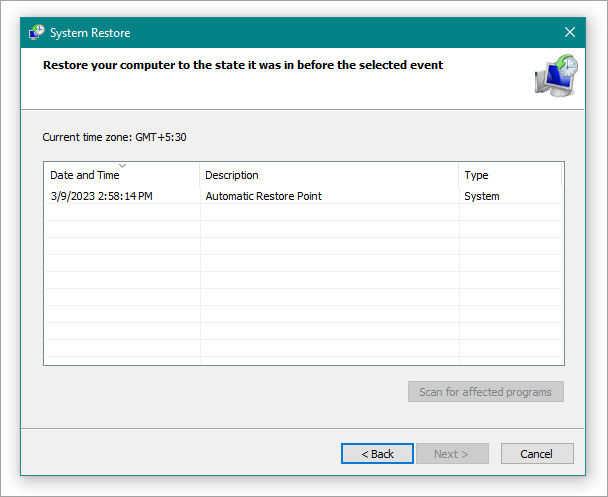
Task: Click the Current time zone GMT+5:30 label
Action: click(114, 137)
